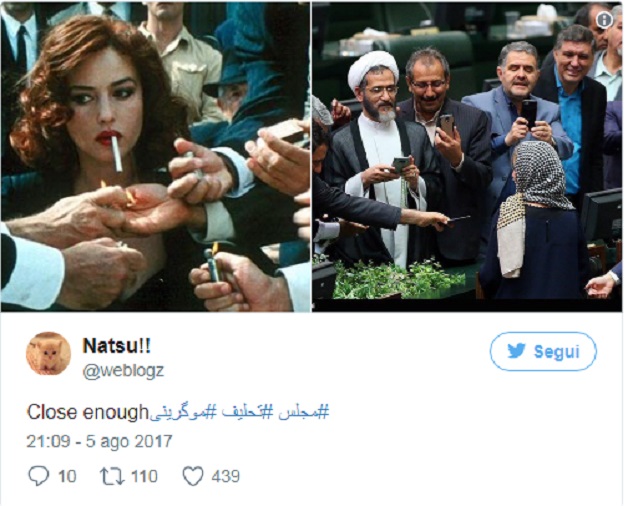The width and height of the screenshot is (628, 506).
Task: Enlarge the left photo of woman with cigarette
Action: click(x=155, y=157)
